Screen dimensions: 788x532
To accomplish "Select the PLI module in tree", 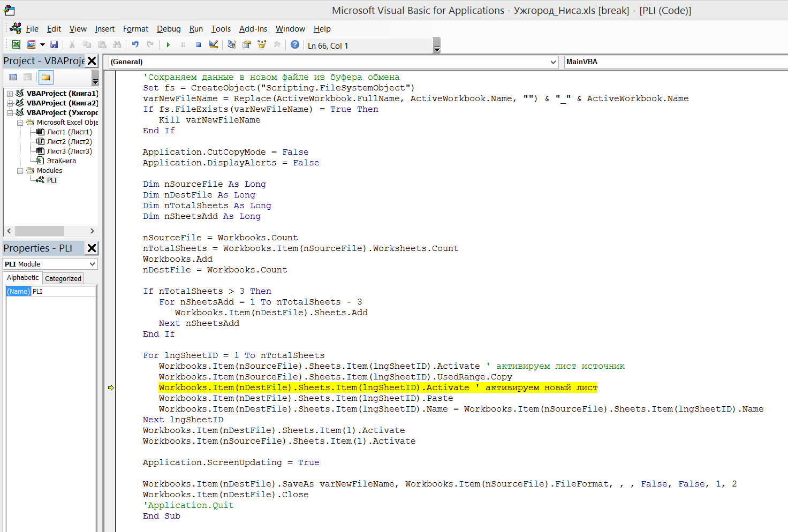I will pos(51,180).
